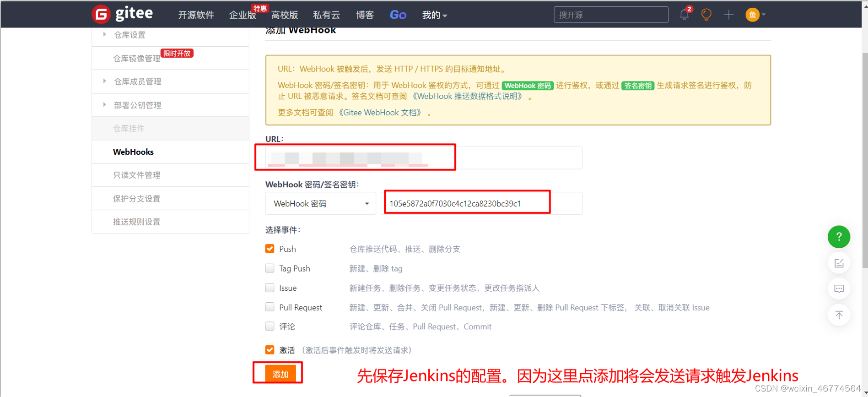Click the URL input field
868x397 pixels.
[424, 158]
